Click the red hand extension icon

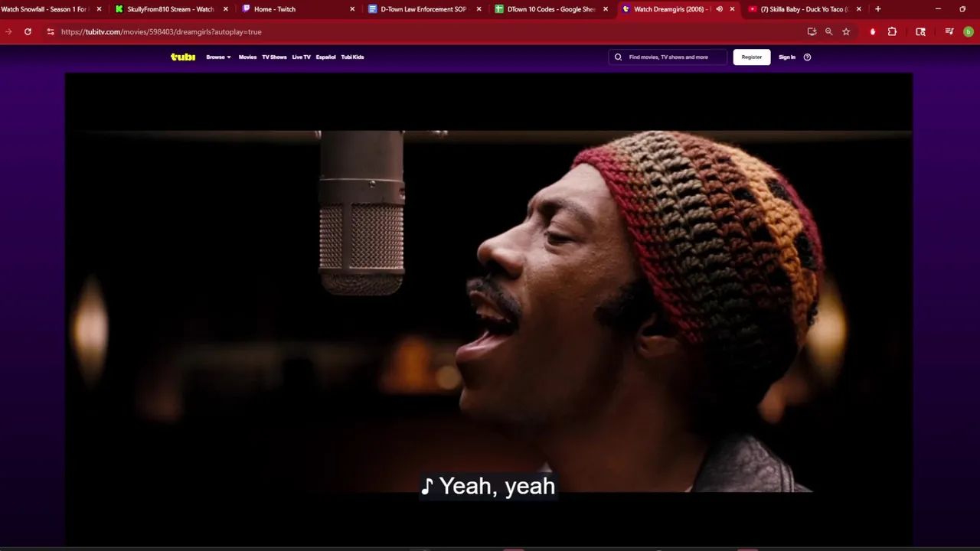click(873, 31)
